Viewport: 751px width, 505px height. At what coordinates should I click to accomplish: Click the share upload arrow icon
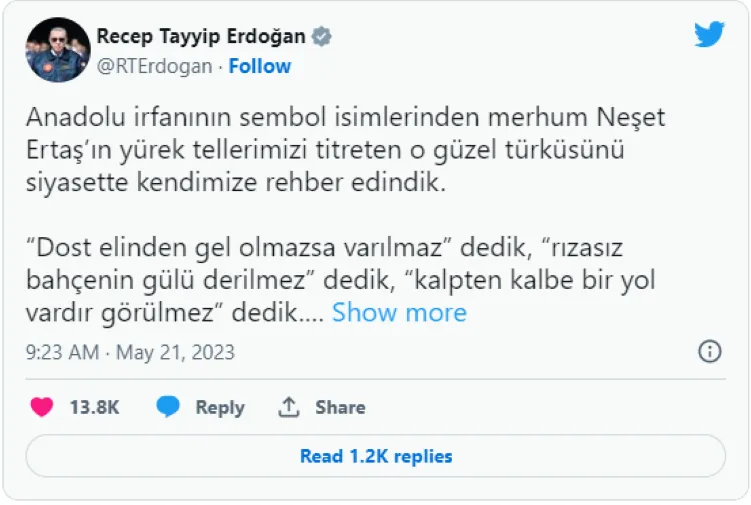290,407
